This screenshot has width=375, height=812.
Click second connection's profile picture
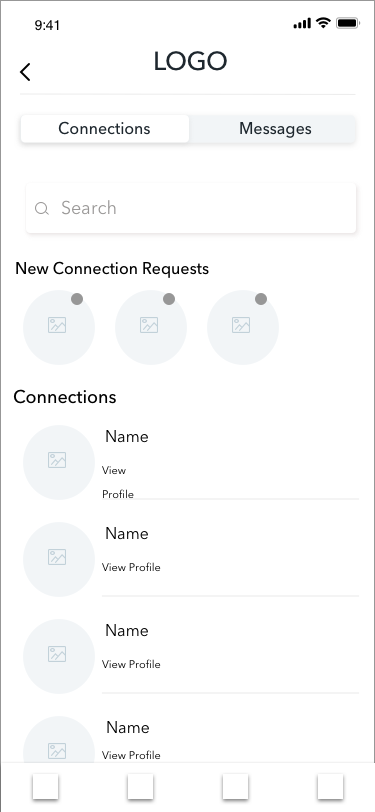[59, 559]
